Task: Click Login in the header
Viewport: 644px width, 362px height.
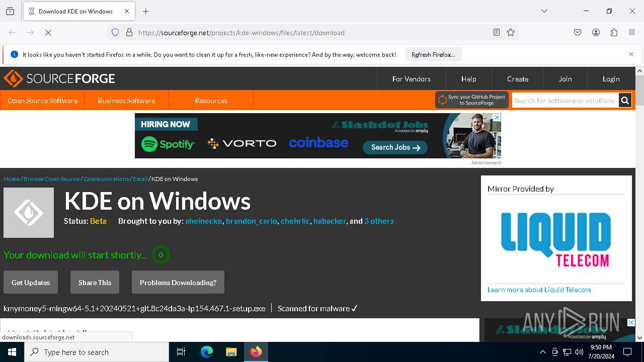Action: [611, 79]
